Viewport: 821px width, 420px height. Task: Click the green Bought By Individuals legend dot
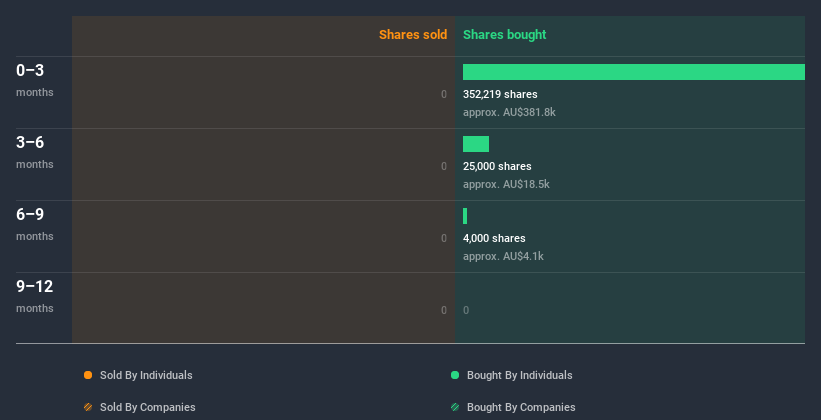455,375
